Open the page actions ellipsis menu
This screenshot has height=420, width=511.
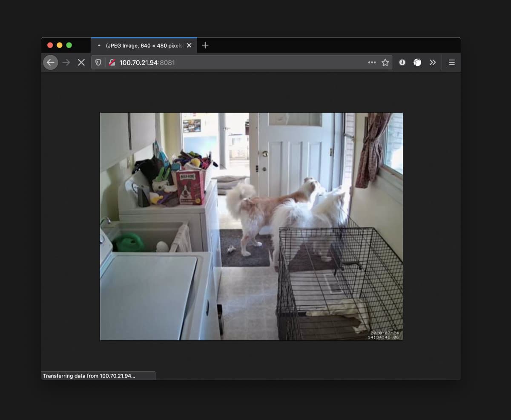372,62
